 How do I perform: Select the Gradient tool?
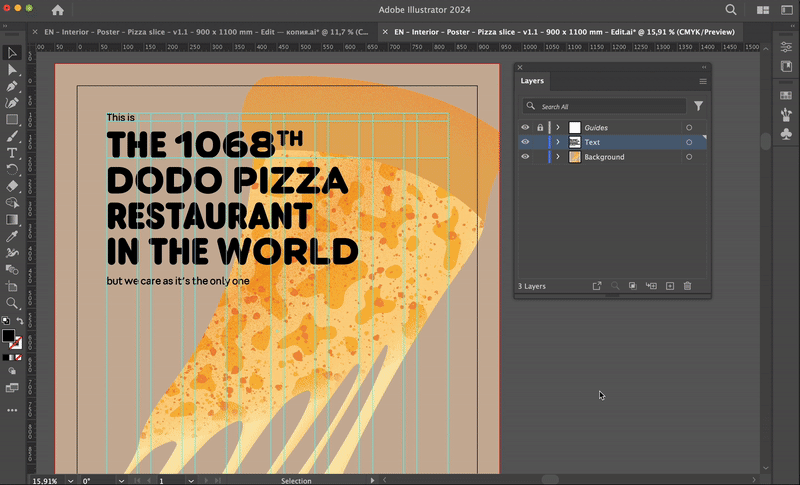(x=12, y=220)
